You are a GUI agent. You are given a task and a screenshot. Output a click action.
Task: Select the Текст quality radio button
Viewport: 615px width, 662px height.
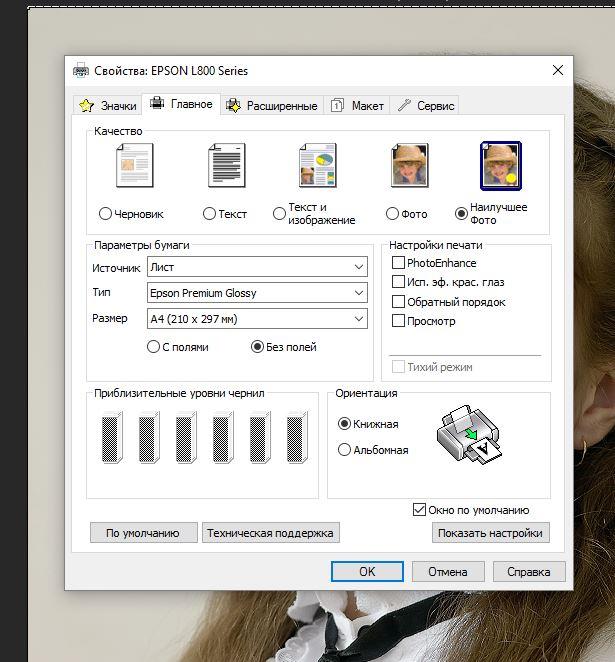click(x=209, y=214)
